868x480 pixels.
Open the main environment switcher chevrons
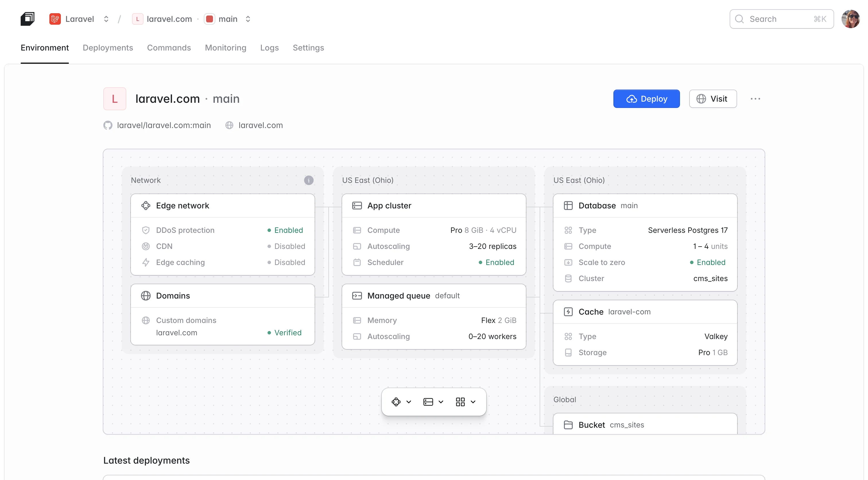[x=248, y=19]
